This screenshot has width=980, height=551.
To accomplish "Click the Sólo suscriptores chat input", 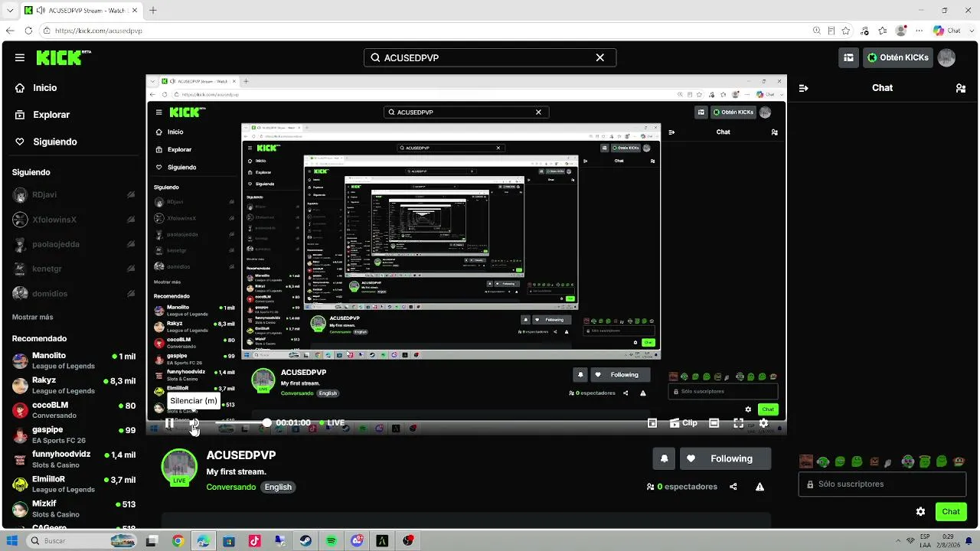I will (x=882, y=484).
